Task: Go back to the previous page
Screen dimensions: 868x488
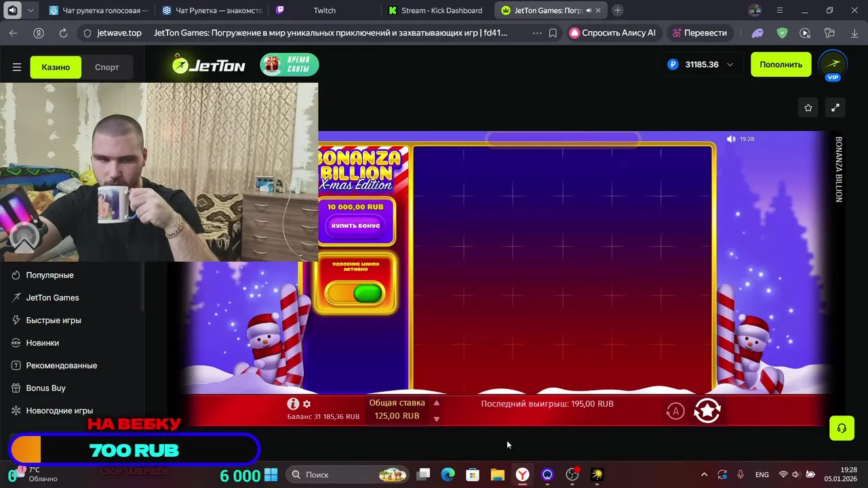Action: click(x=14, y=33)
